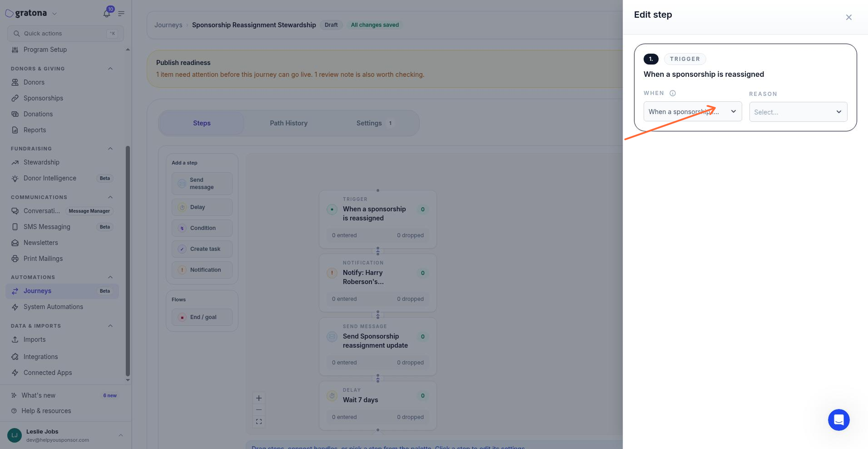
Task: Click the System Automations bolt icon
Action: click(x=15, y=307)
